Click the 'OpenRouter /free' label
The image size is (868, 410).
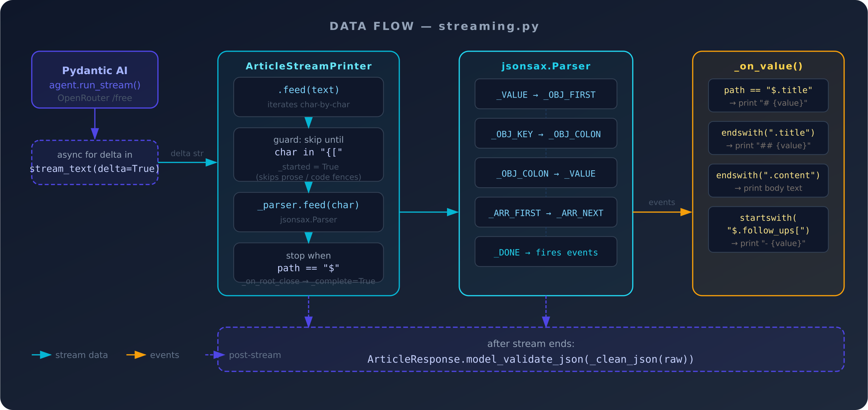point(95,98)
